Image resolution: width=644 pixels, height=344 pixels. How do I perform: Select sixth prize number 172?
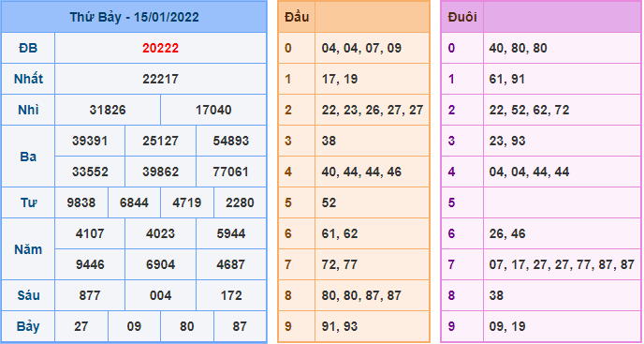(x=231, y=295)
